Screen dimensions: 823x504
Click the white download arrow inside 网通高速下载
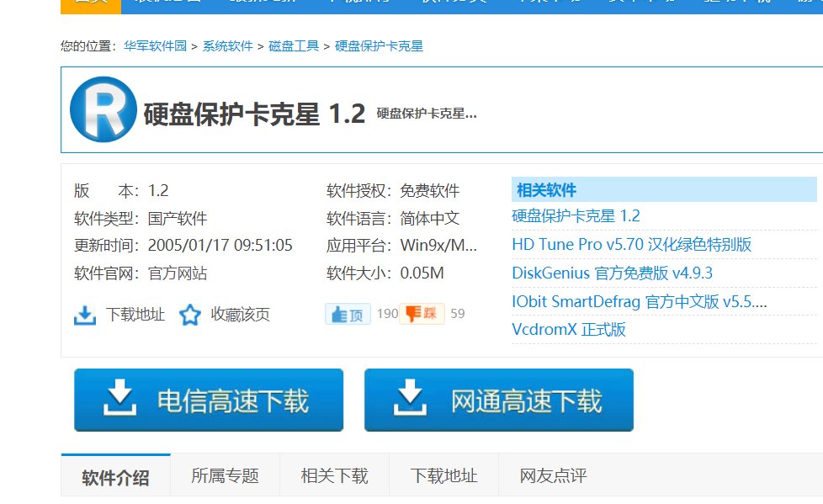click(x=412, y=399)
